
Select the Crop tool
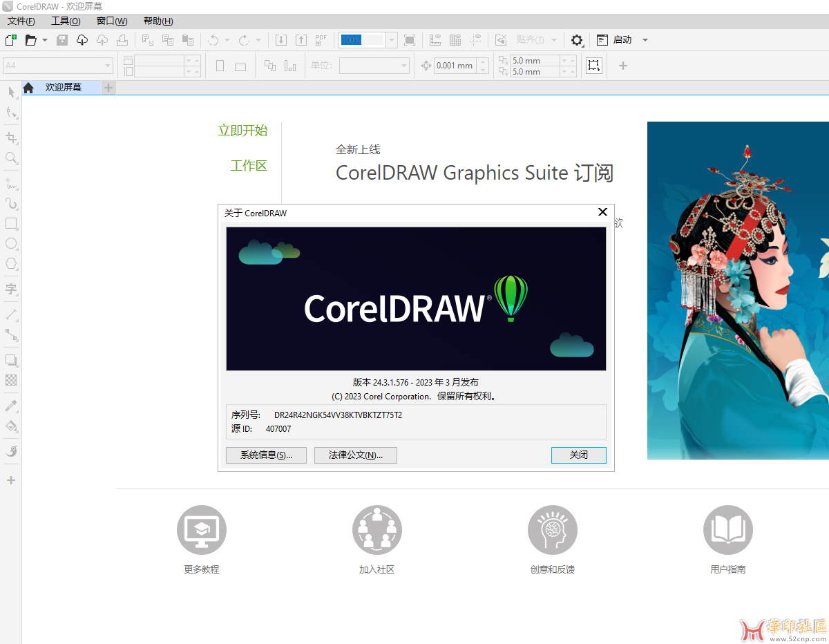tap(11, 138)
